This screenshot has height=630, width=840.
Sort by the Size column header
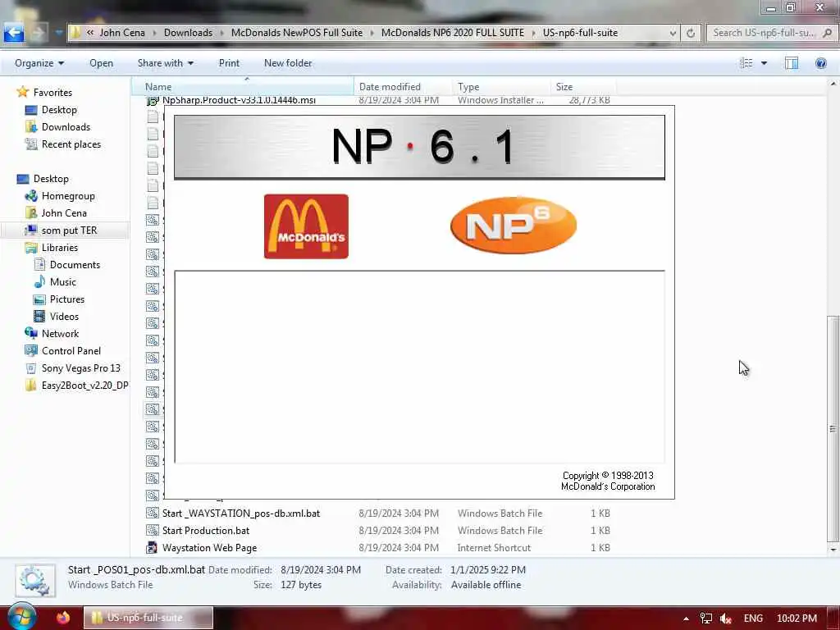[x=583, y=87]
